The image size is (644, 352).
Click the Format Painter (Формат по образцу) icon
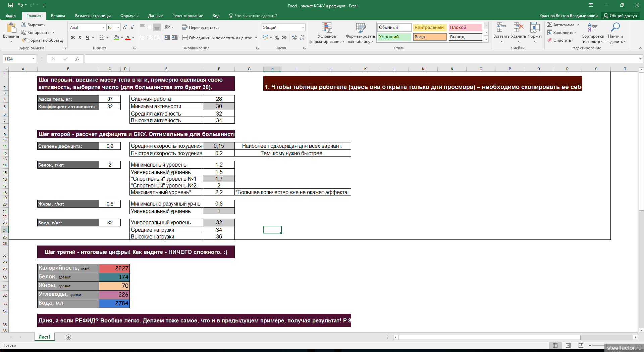tap(24, 40)
